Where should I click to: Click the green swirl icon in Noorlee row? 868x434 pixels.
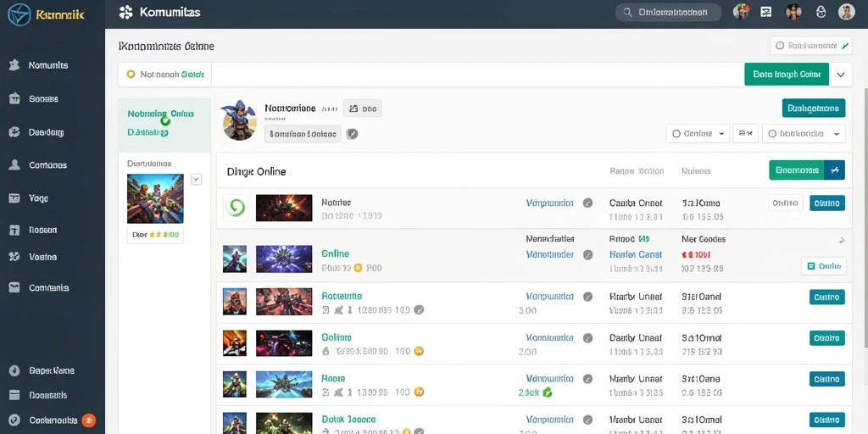tap(236, 208)
